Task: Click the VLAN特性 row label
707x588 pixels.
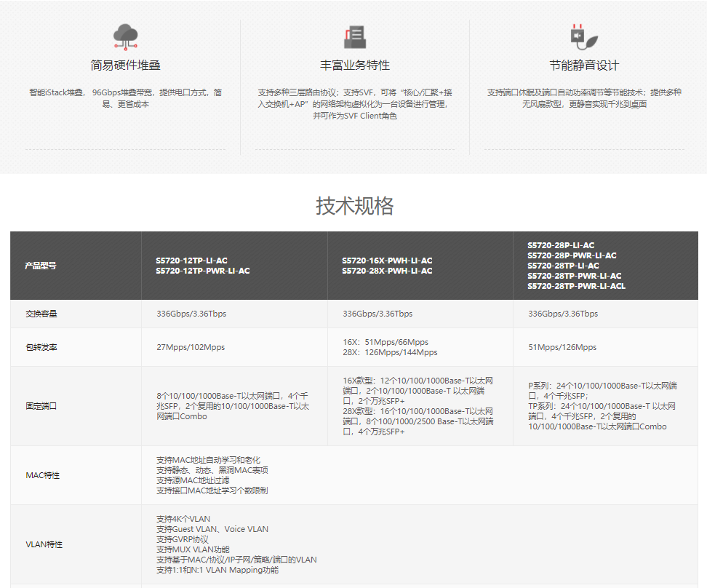Action: pos(44,544)
